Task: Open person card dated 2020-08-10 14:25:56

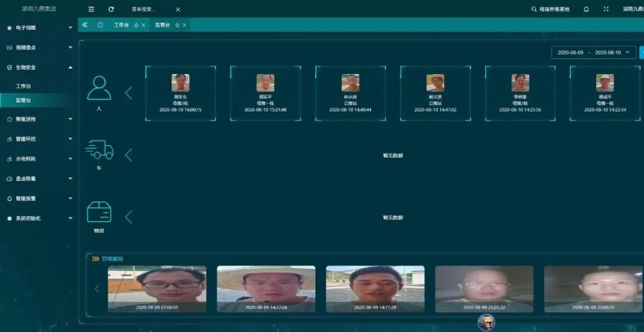Action: [521, 93]
